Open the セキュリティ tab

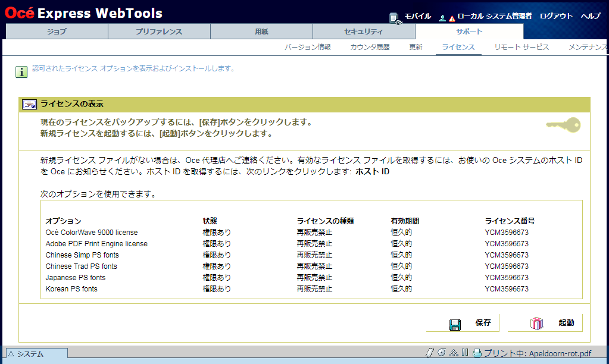364,32
